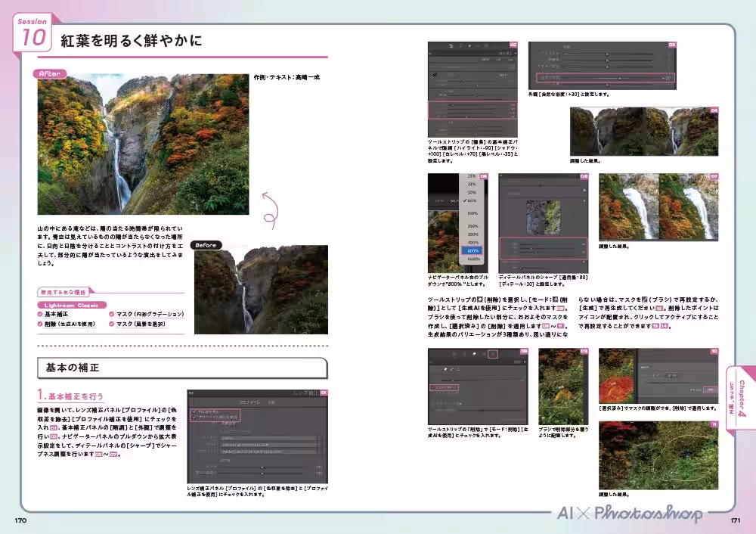
Task: Enable the プロファイル補正を使用 checkbox
Action: [195, 417]
